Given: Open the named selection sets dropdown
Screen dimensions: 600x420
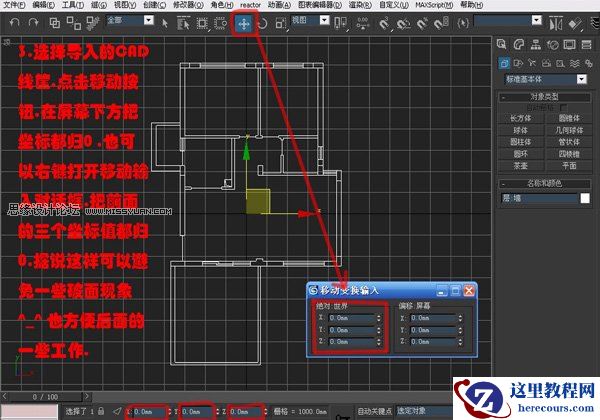Looking at the screenshot, I should pos(508,20).
